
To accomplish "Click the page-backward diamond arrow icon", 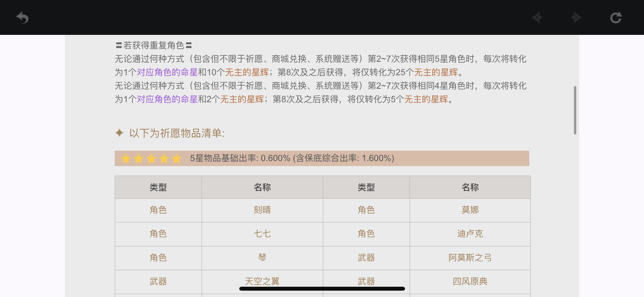I will [x=537, y=18].
